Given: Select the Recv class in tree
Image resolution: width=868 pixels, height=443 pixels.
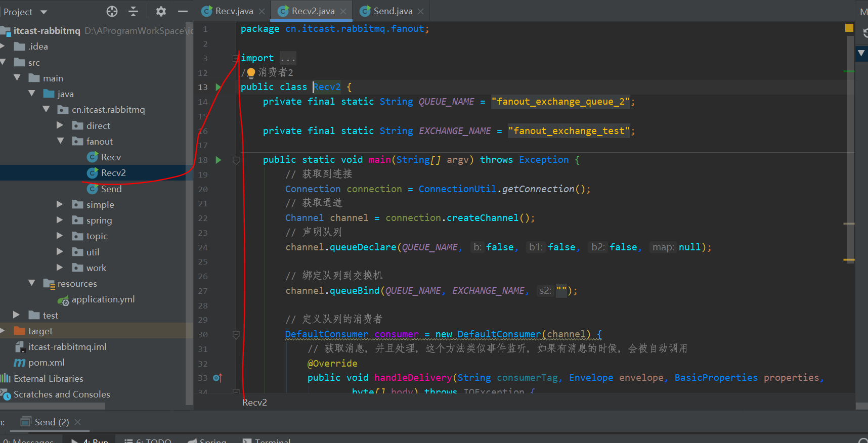Looking at the screenshot, I should point(111,157).
